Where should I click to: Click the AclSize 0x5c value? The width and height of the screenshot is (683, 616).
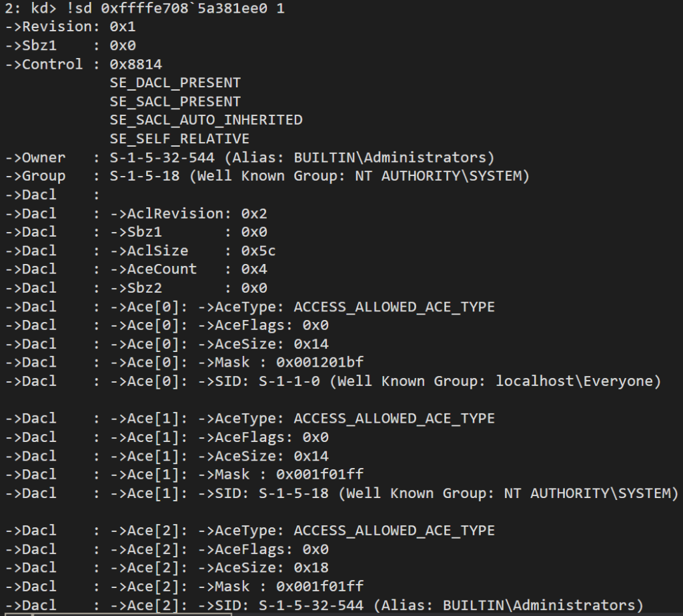[258, 251]
